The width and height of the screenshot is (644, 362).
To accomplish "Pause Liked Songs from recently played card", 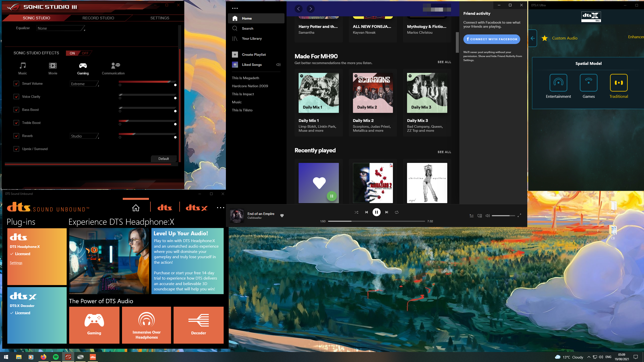I will coord(332,196).
